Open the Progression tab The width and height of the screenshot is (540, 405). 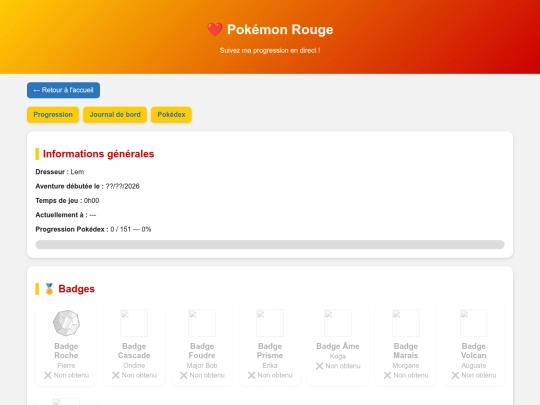pos(53,115)
